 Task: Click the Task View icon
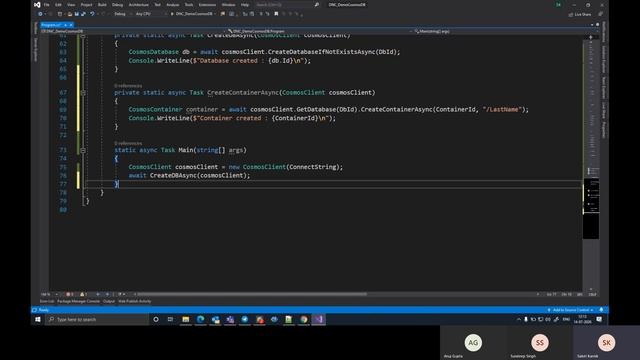(x=170, y=320)
